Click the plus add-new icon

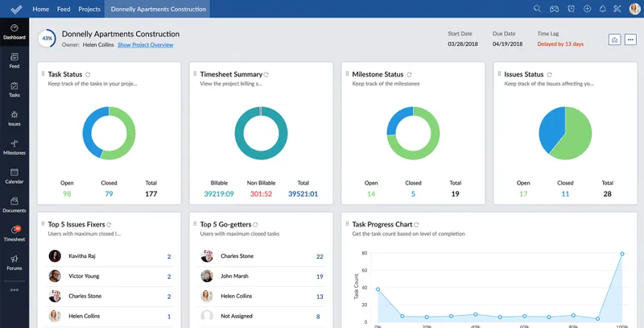tap(588, 9)
